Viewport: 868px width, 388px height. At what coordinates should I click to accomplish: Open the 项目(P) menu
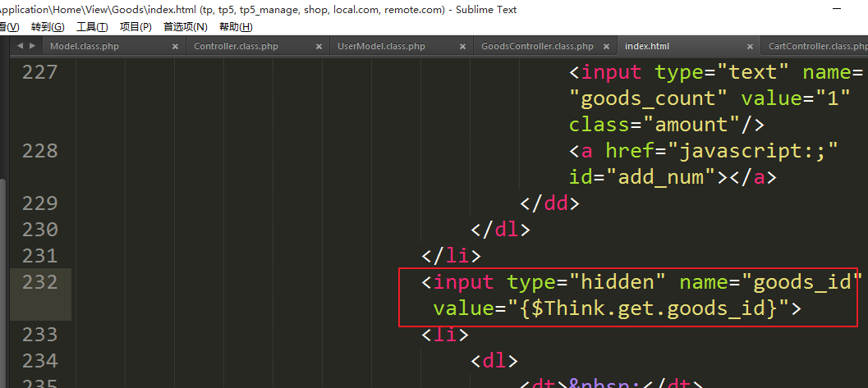(x=135, y=27)
